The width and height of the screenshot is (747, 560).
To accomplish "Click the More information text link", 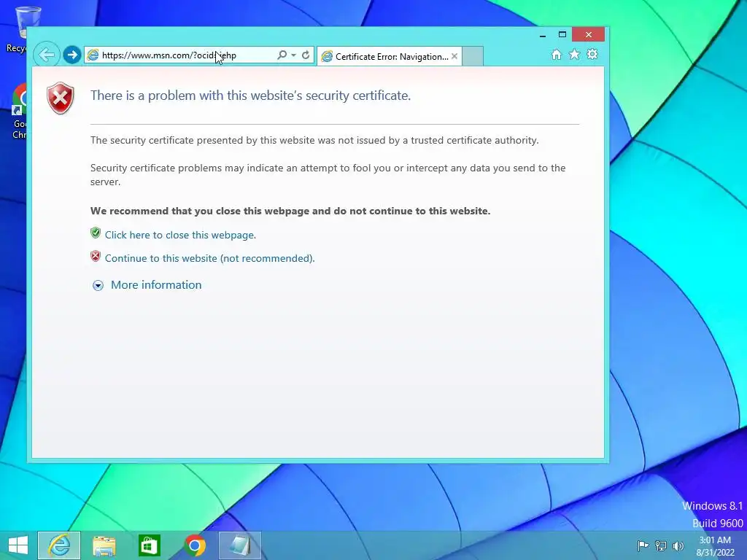I will (156, 285).
